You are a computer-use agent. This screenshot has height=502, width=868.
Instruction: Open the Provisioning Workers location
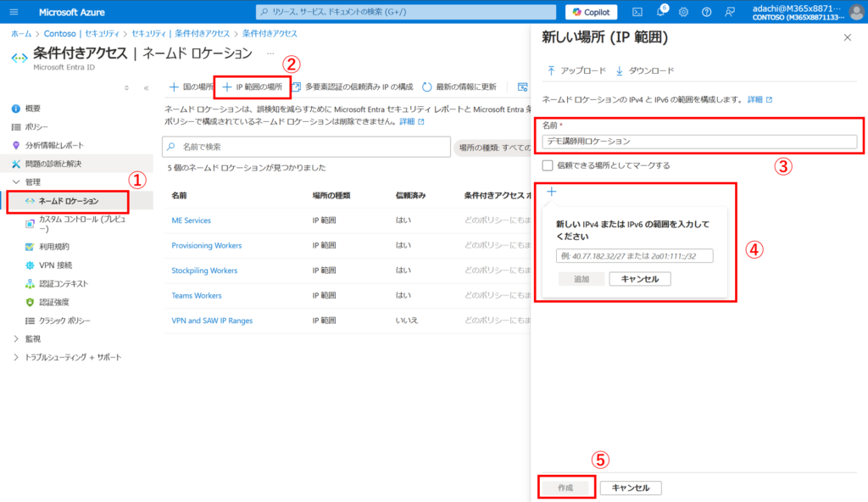[x=207, y=245]
